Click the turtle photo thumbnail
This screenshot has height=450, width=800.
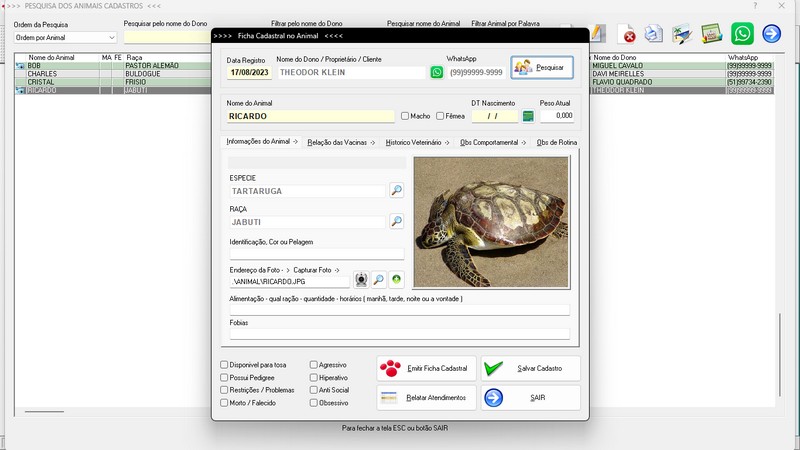[x=491, y=222]
